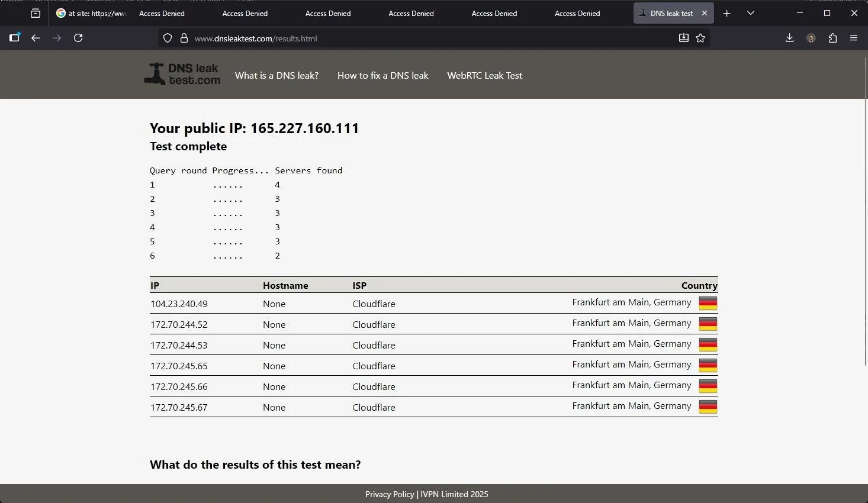Open What is a DNS leak? page
This screenshot has height=503, width=868.
[x=277, y=75]
